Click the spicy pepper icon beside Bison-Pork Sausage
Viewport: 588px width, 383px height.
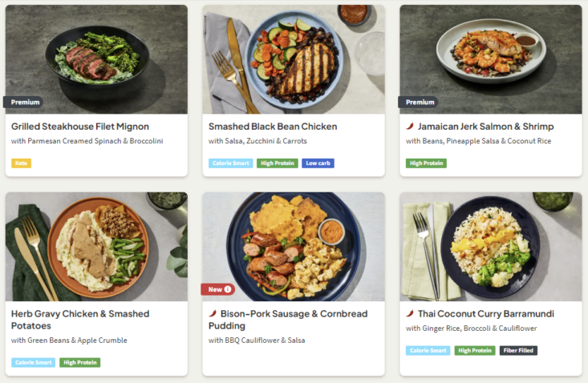click(x=213, y=314)
